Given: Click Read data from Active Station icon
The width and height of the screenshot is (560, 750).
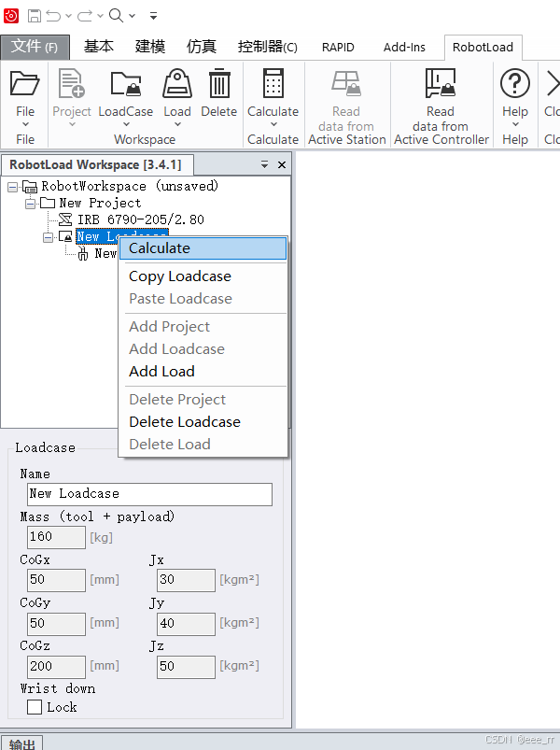Looking at the screenshot, I should point(346,83).
